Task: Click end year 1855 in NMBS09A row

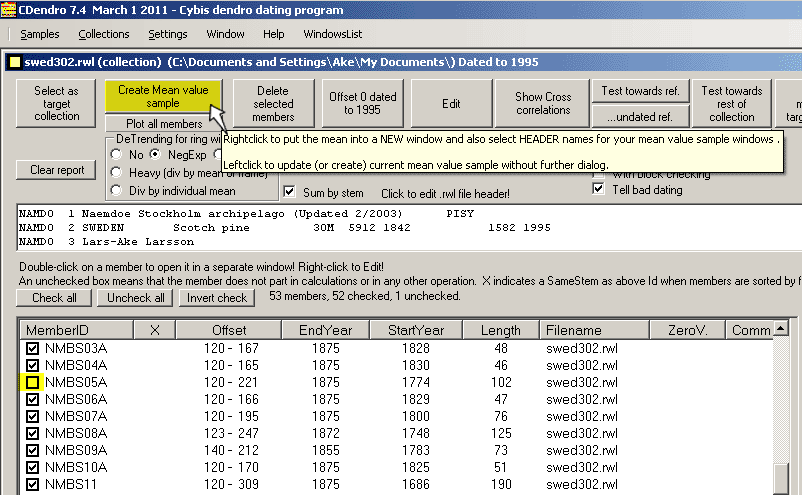Action: point(326,451)
